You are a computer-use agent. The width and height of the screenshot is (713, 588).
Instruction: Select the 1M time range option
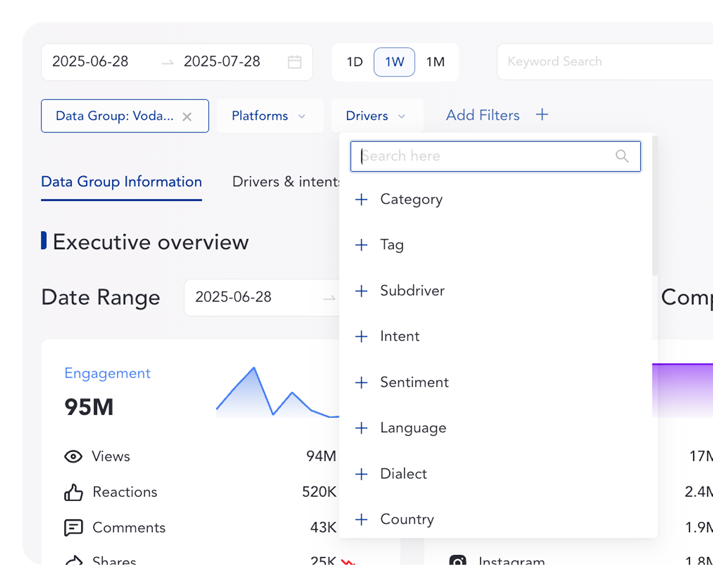pos(435,62)
